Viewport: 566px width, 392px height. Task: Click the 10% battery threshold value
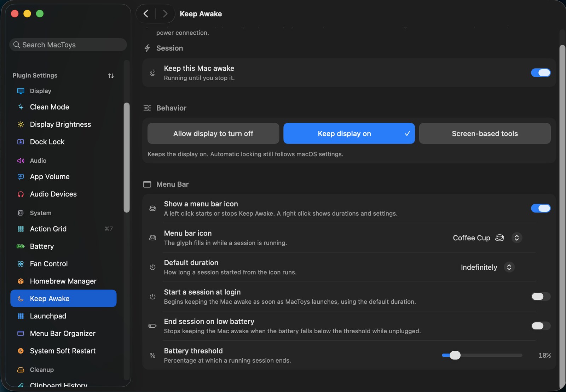click(544, 355)
